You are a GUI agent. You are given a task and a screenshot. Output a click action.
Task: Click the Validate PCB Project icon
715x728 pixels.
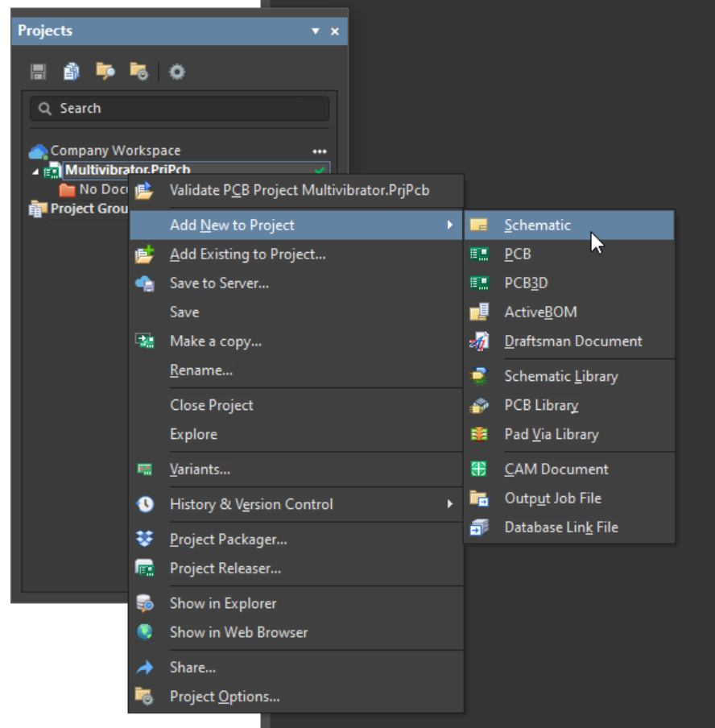(144, 190)
